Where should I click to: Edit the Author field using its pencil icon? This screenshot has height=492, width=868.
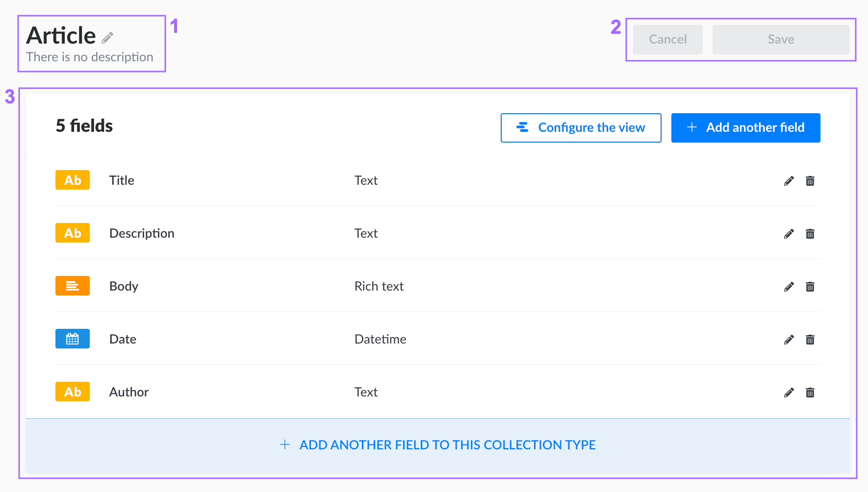point(789,393)
